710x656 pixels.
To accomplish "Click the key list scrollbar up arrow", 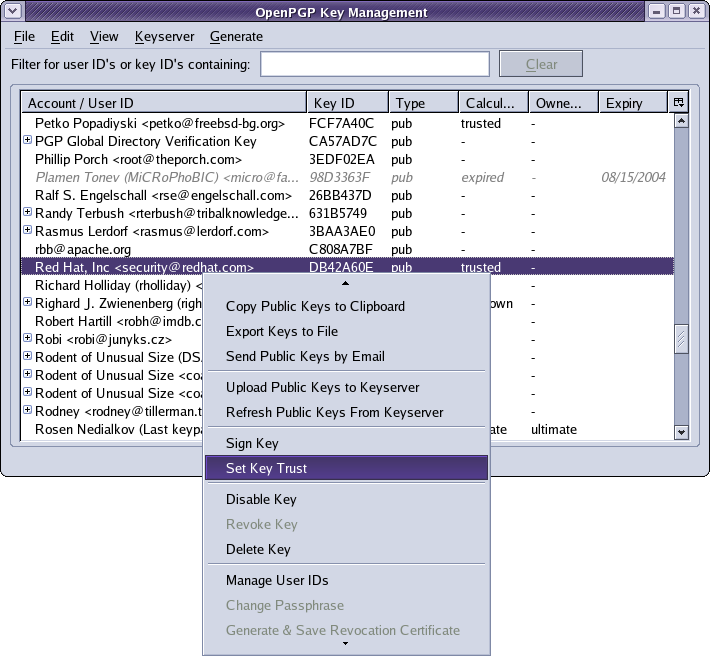I will 681,121.
